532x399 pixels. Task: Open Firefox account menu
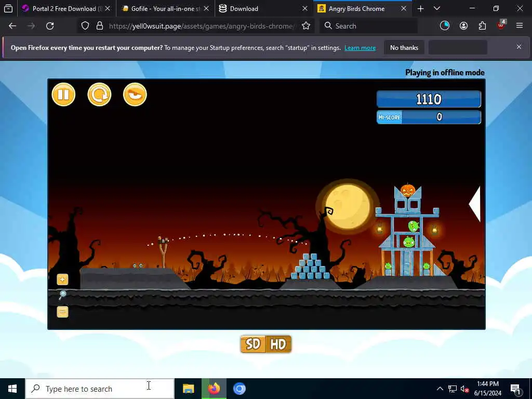click(x=464, y=26)
